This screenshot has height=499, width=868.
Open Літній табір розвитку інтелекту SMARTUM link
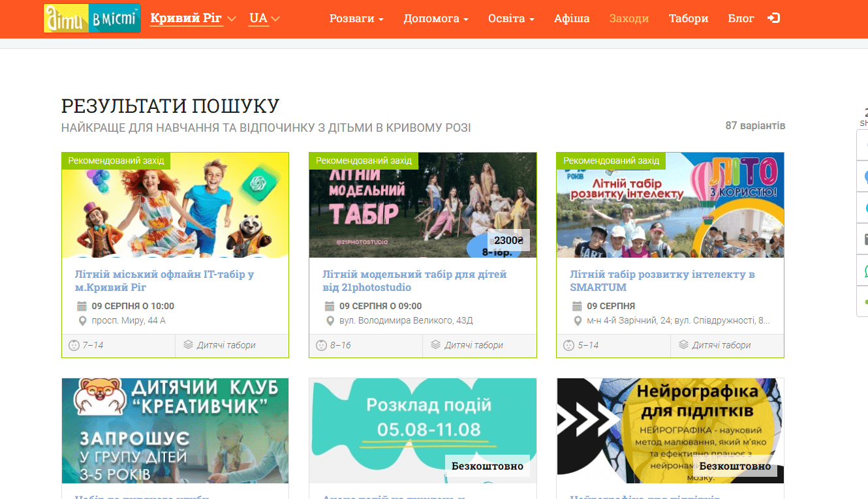tap(662, 280)
